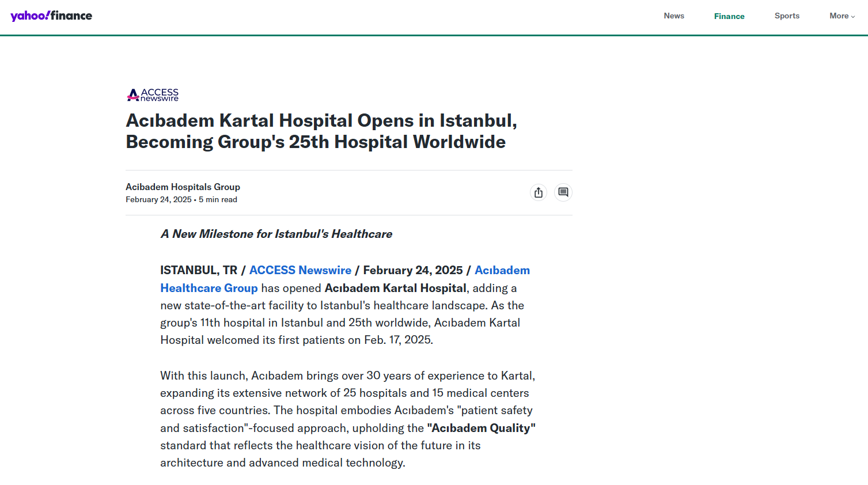Open the comments icon
This screenshot has width=868, height=485.
pos(563,192)
